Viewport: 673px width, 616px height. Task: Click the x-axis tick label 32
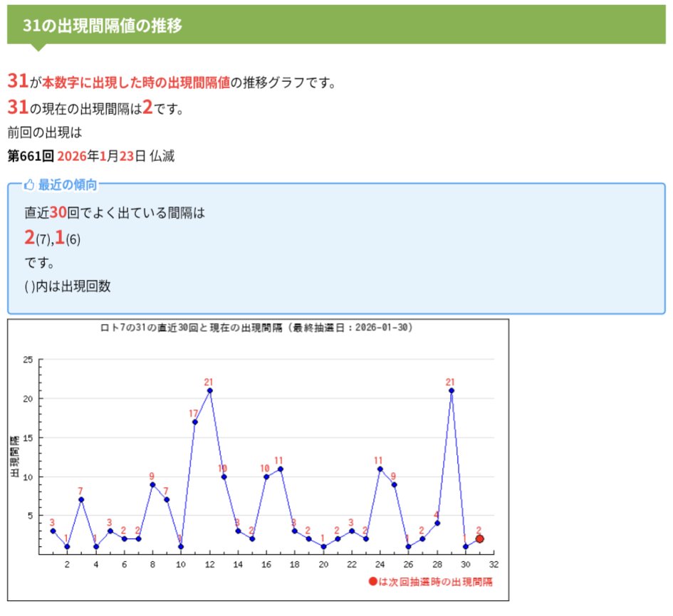pyautogui.click(x=494, y=565)
